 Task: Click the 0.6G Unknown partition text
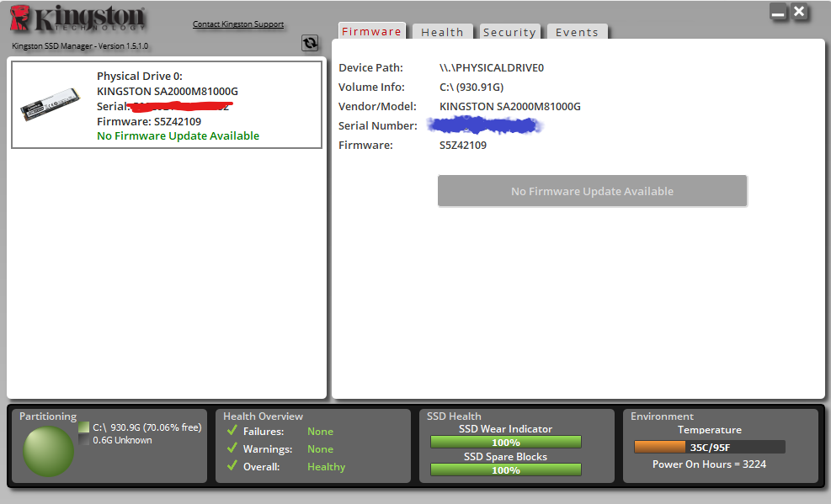[122, 440]
